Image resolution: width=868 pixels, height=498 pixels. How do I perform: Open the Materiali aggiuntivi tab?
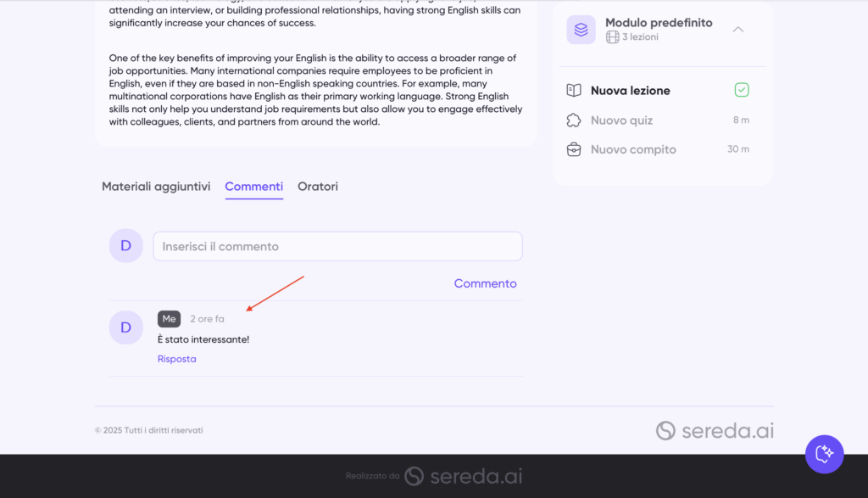click(x=156, y=187)
